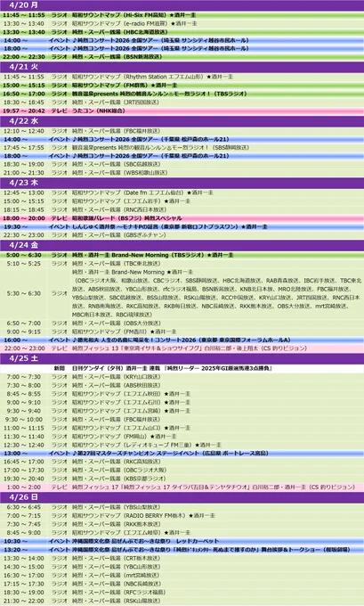
Task: Select the FBC福井放送 12:10 row
Action: coord(182,131)
